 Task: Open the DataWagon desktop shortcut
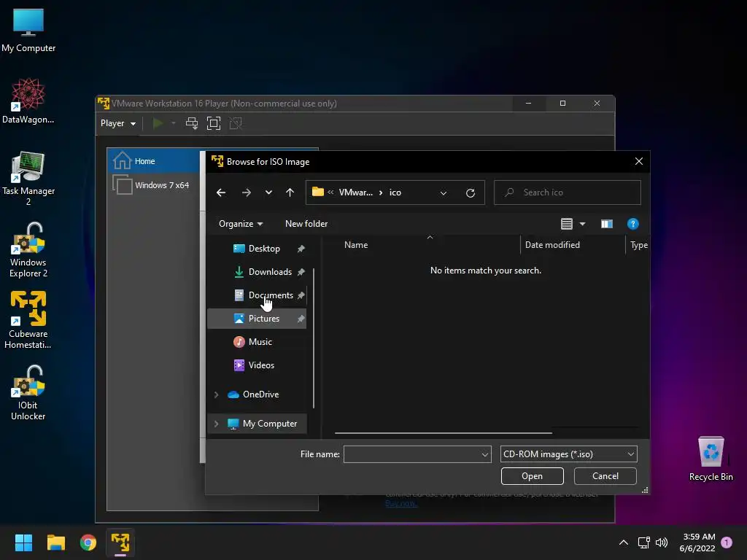point(28,101)
